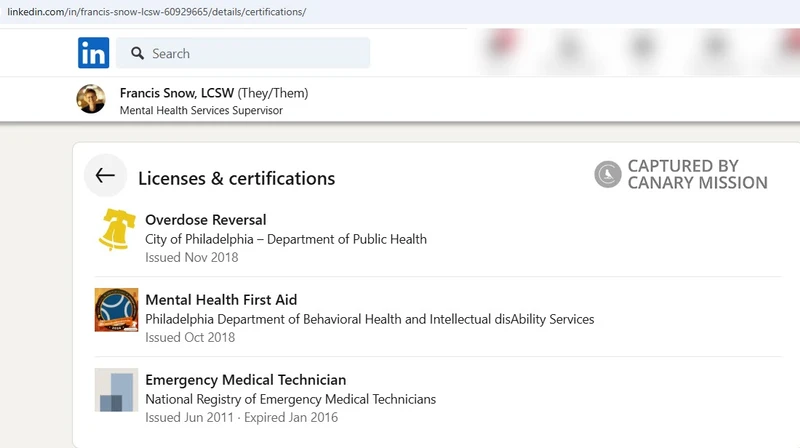Click the 'Licenses & certifications' heading
Image resolution: width=800 pixels, height=448 pixels.
[x=236, y=179]
